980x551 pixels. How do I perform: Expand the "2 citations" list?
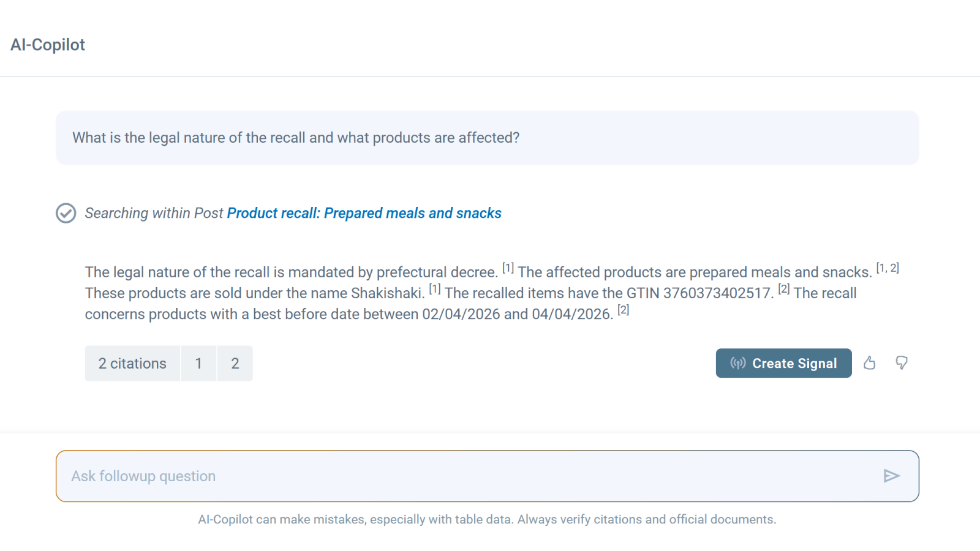132,364
